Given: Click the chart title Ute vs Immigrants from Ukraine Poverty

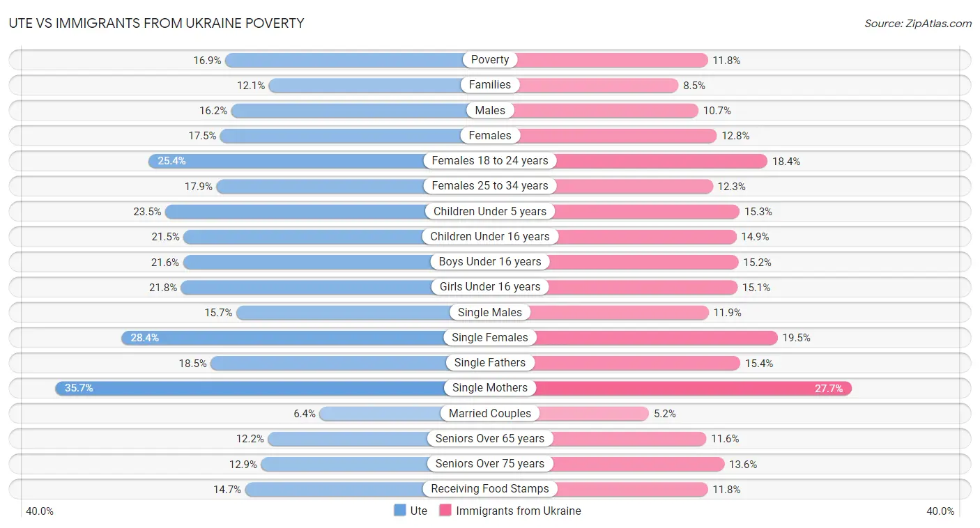Looking at the screenshot, I should 156,23.
